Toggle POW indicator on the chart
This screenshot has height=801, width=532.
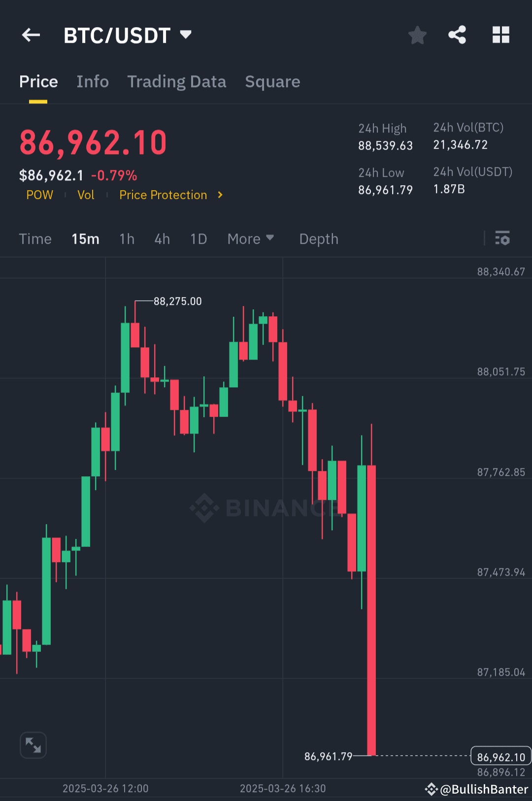39,195
